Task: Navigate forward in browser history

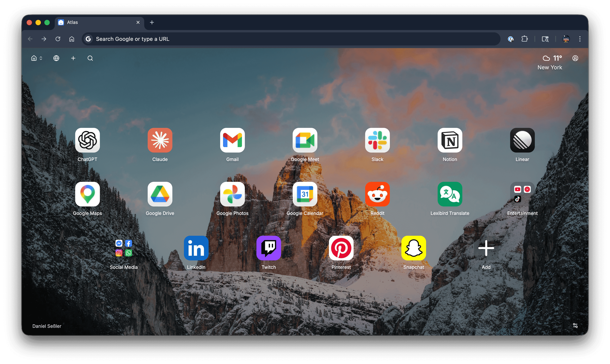Action: tap(44, 39)
